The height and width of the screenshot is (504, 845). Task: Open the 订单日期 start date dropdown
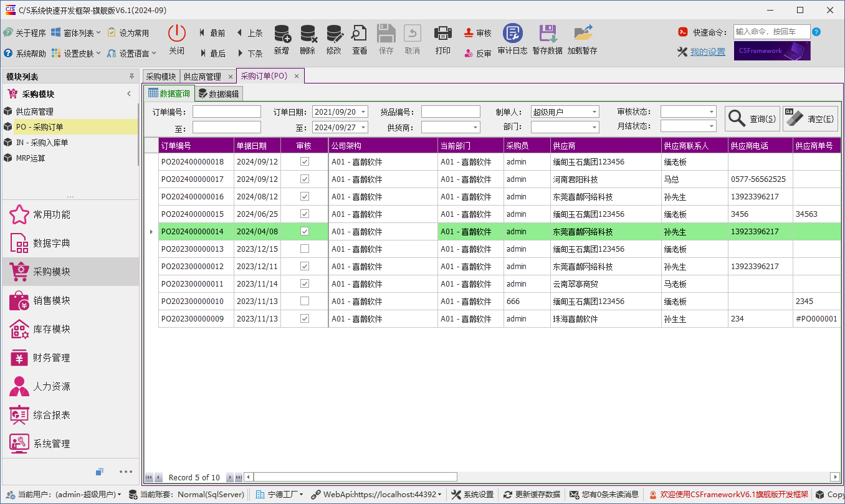click(x=363, y=112)
